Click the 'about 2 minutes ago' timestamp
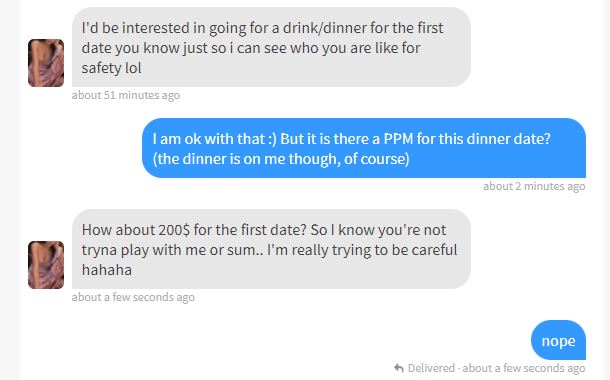610x380 pixels. pos(534,186)
